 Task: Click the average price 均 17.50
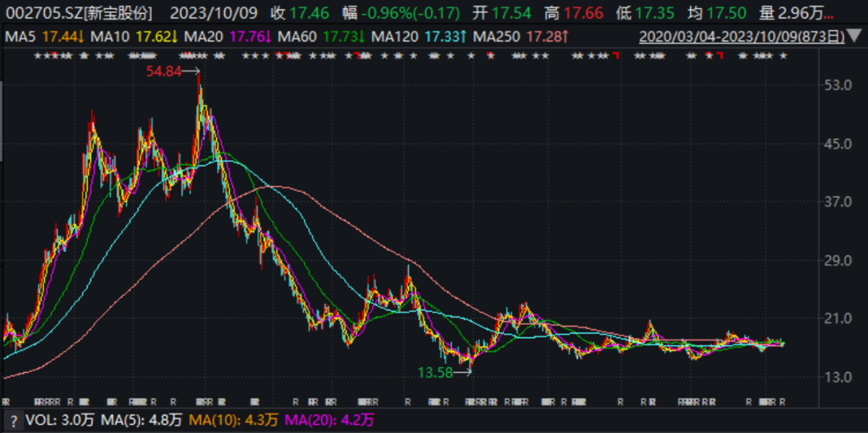tap(717, 13)
